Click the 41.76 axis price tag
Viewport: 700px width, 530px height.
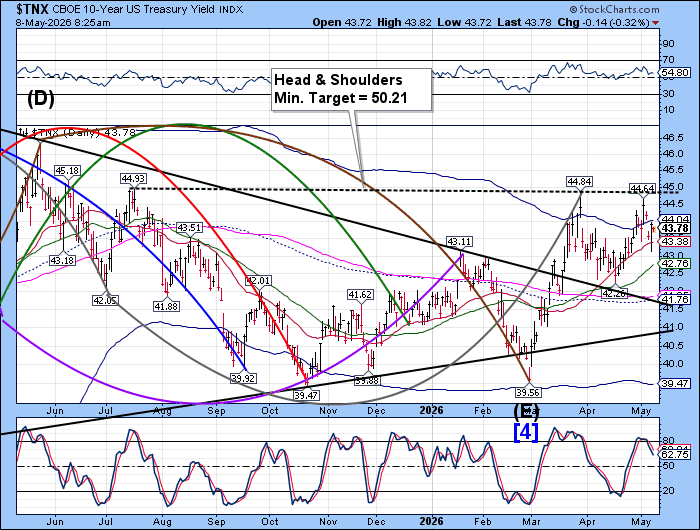[675, 299]
